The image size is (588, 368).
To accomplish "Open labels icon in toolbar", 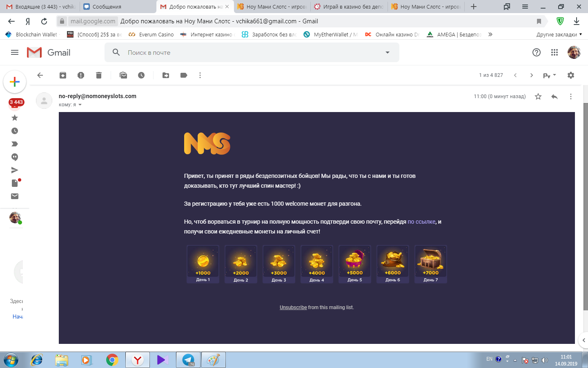I will click(184, 75).
